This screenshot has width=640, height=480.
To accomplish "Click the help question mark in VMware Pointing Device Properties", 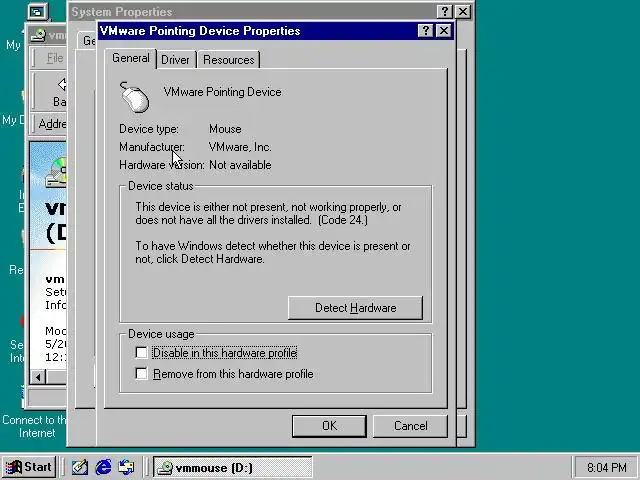I will point(425,31).
